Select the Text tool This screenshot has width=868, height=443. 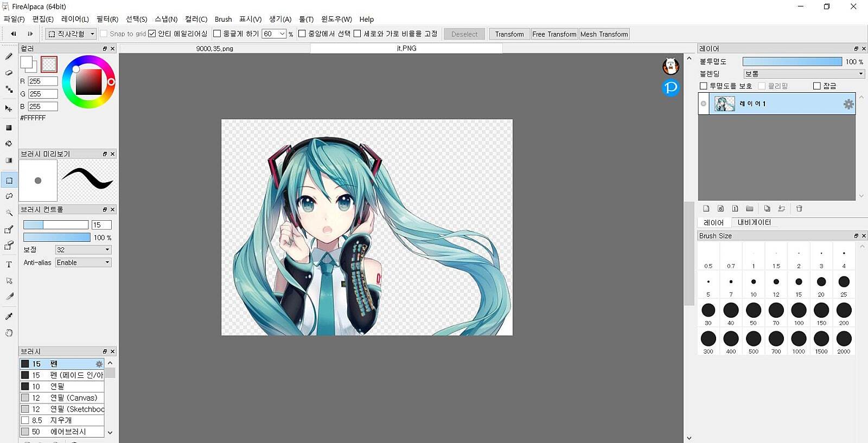(x=9, y=265)
